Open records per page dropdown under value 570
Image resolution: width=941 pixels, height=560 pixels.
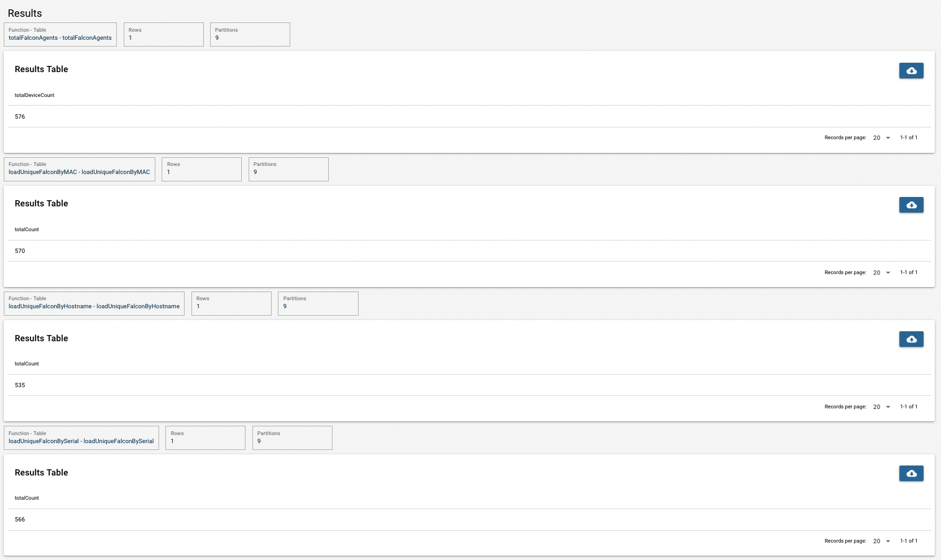pyautogui.click(x=881, y=273)
